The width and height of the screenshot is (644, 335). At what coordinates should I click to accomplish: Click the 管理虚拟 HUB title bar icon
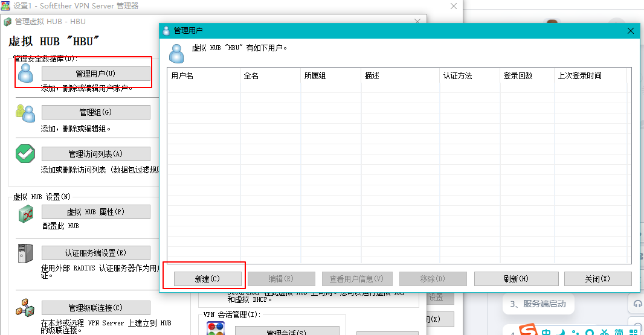tap(7, 21)
